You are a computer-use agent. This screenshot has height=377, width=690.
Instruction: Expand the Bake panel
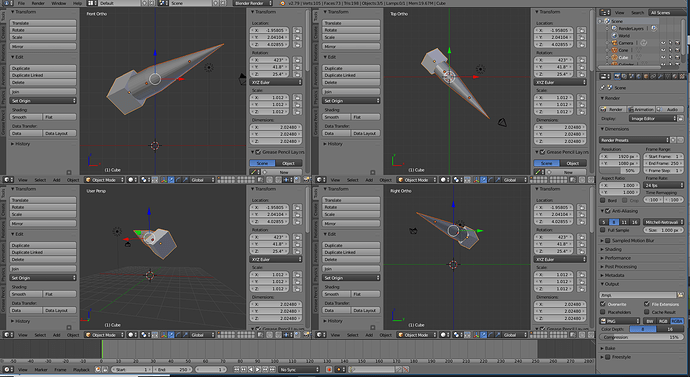609,348
